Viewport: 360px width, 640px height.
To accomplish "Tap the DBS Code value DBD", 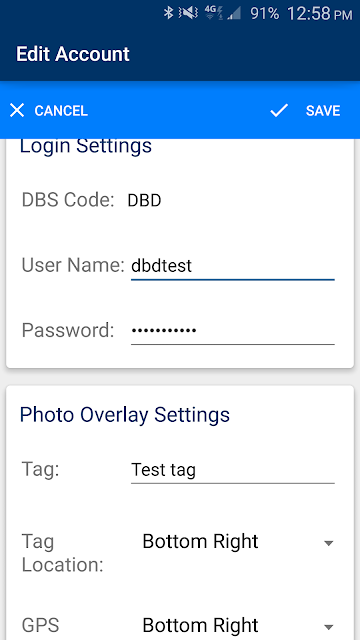I will click(x=144, y=200).
